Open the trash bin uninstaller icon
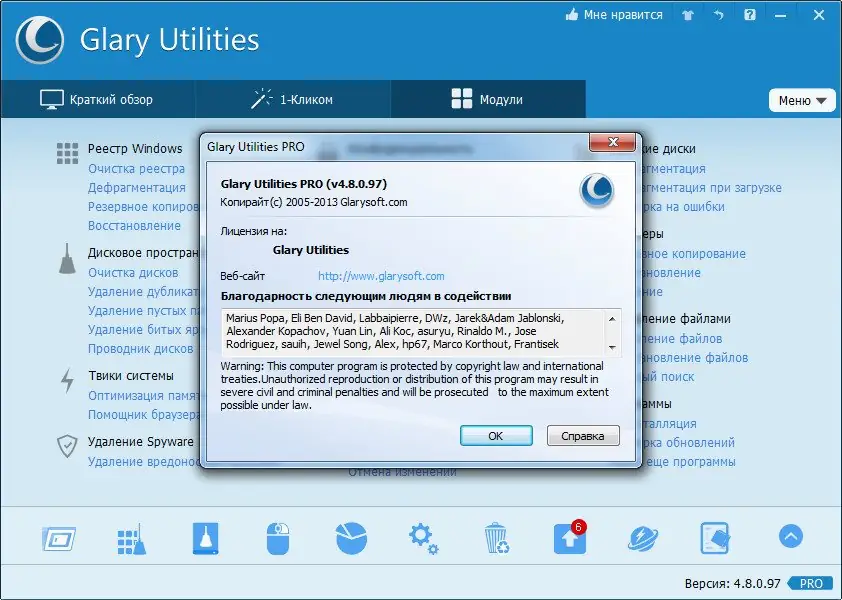This screenshot has width=842, height=600. tap(497, 538)
